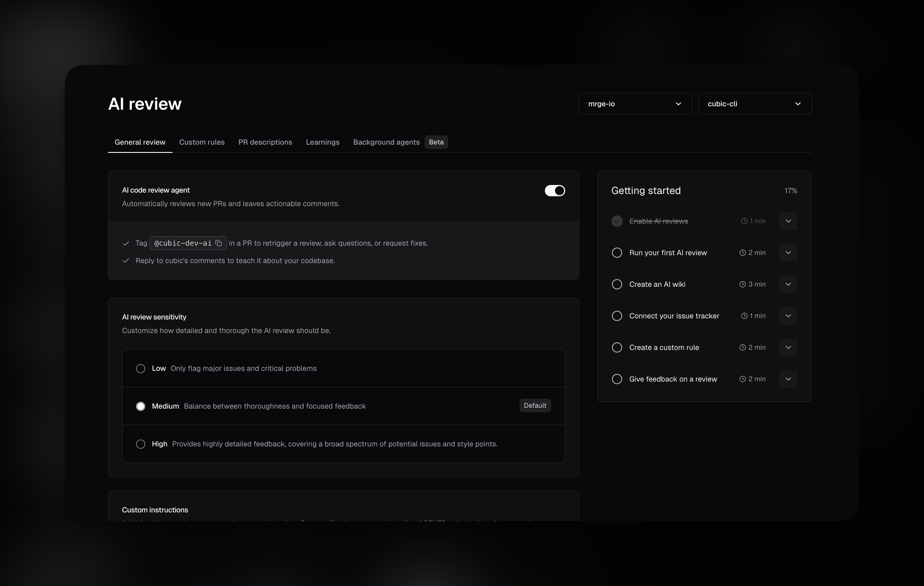The width and height of the screenshot is (924, 586).
Task: Open the cubic-cli repository dropdown
Action: pos(754,104)
